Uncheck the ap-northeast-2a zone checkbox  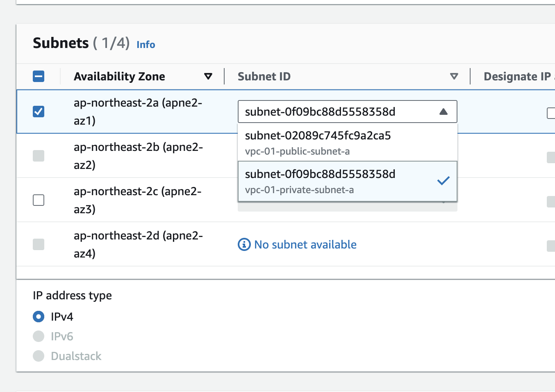pos(39,112)
